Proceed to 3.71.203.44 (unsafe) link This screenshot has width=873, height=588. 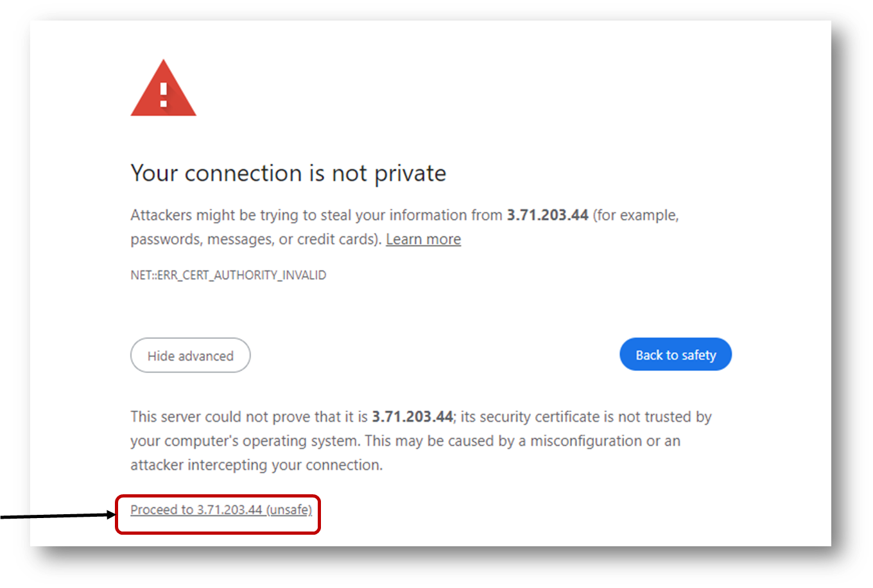[221, 510]
